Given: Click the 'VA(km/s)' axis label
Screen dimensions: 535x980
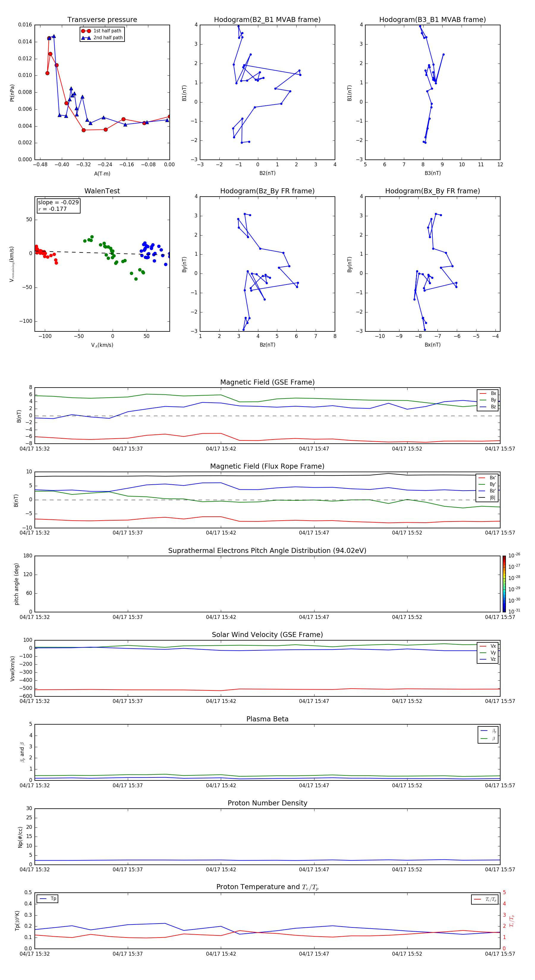Looking at the screenshot, I should click(x=102, y=345).
